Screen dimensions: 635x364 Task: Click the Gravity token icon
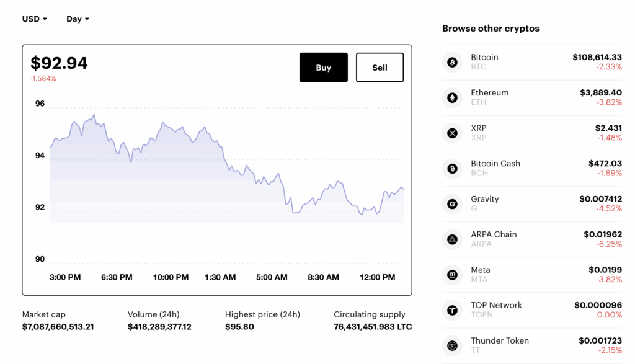(452, 203)
